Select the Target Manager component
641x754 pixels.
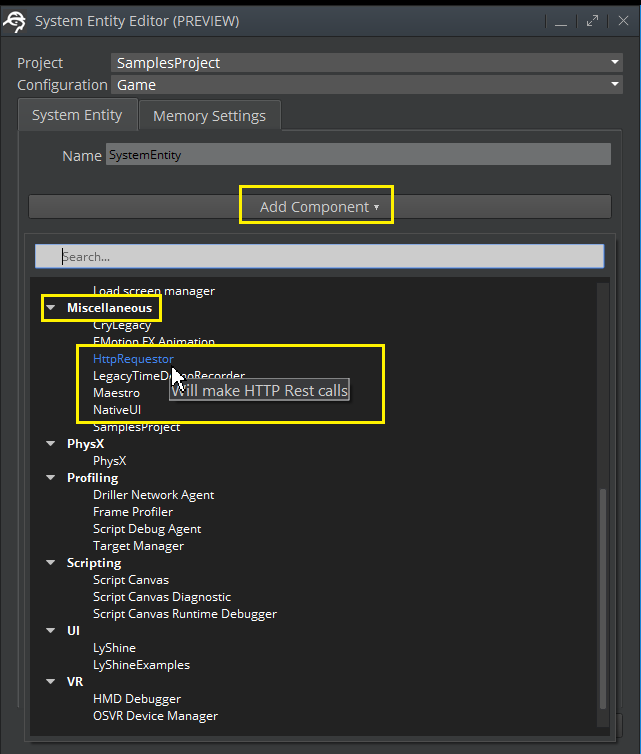point(138,546)
